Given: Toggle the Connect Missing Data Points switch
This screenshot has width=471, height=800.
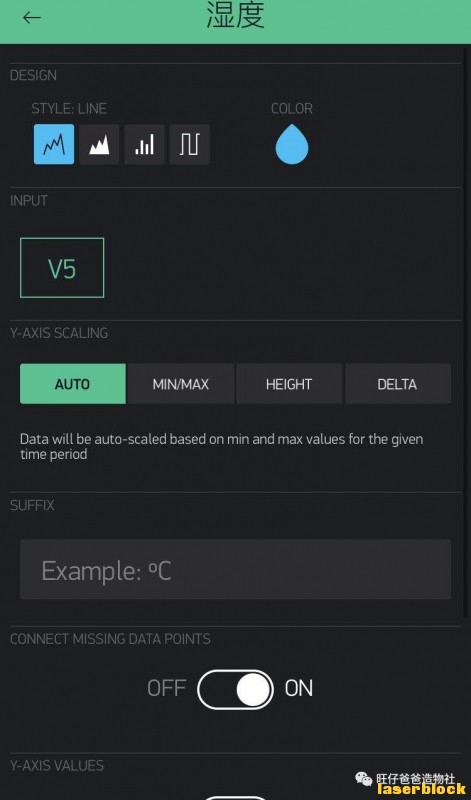Looking at the screenshot, I should pyautogui.click(x=235, y=690).
